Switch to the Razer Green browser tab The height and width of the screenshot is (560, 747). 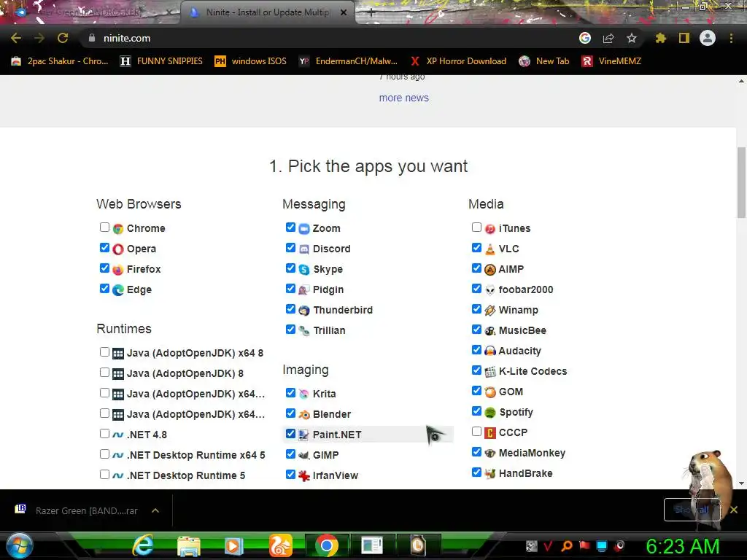pyautogui.click(x=90, y=12)
